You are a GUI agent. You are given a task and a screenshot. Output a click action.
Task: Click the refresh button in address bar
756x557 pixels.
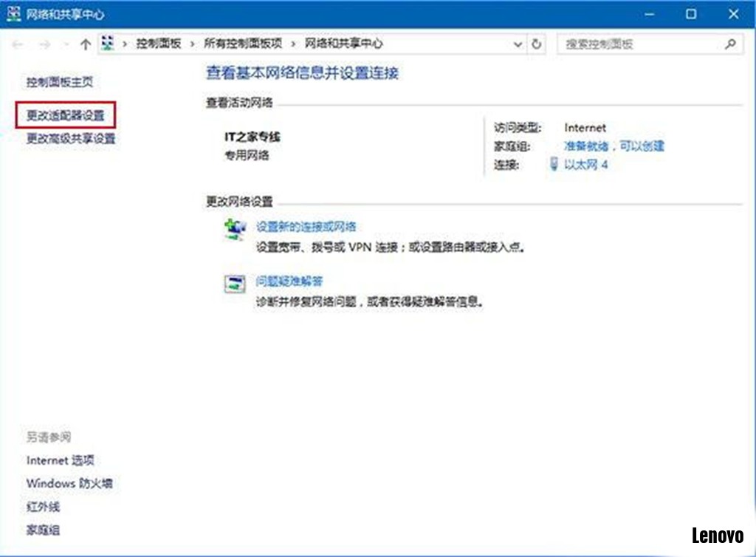(537, 44)
